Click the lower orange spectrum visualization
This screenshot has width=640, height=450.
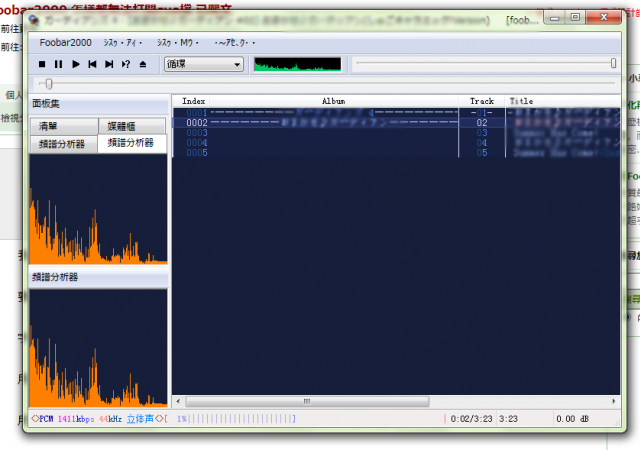(x=98, y=348)
